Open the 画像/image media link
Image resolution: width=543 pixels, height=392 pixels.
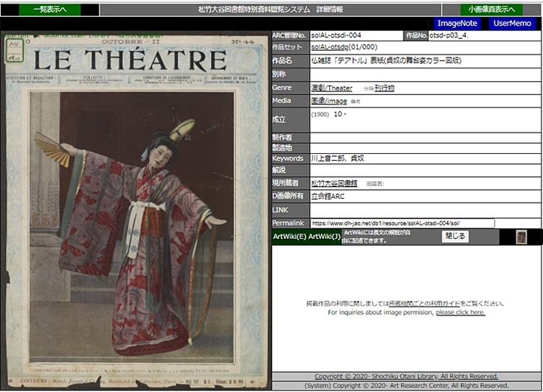pos(329,101)
